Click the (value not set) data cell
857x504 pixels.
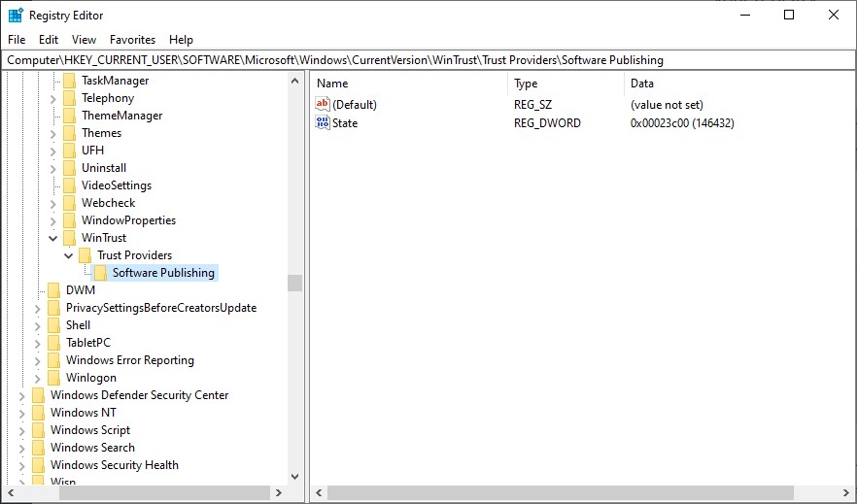coord(667,104)
